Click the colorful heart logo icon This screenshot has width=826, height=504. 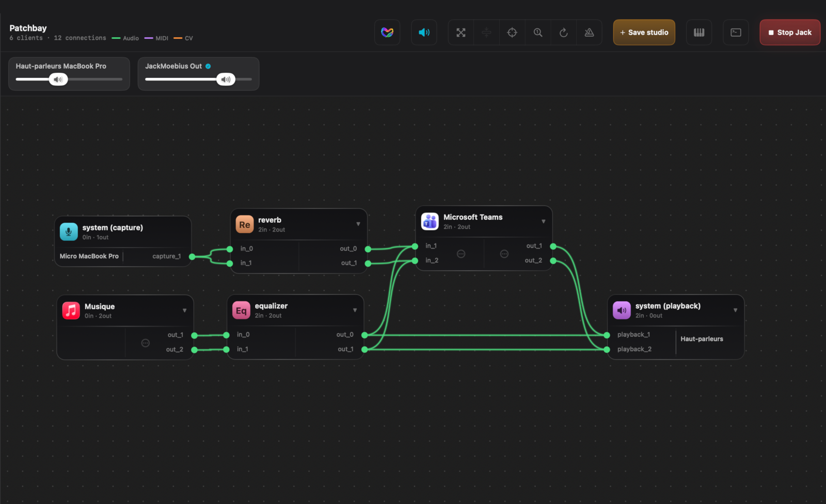pyautogui.click(x=387, y=32)
